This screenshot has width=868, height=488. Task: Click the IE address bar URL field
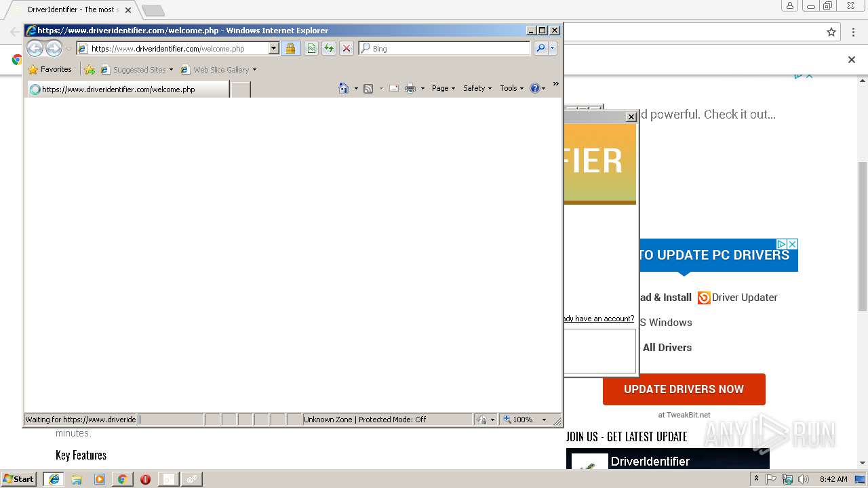(x=172, y=49)
